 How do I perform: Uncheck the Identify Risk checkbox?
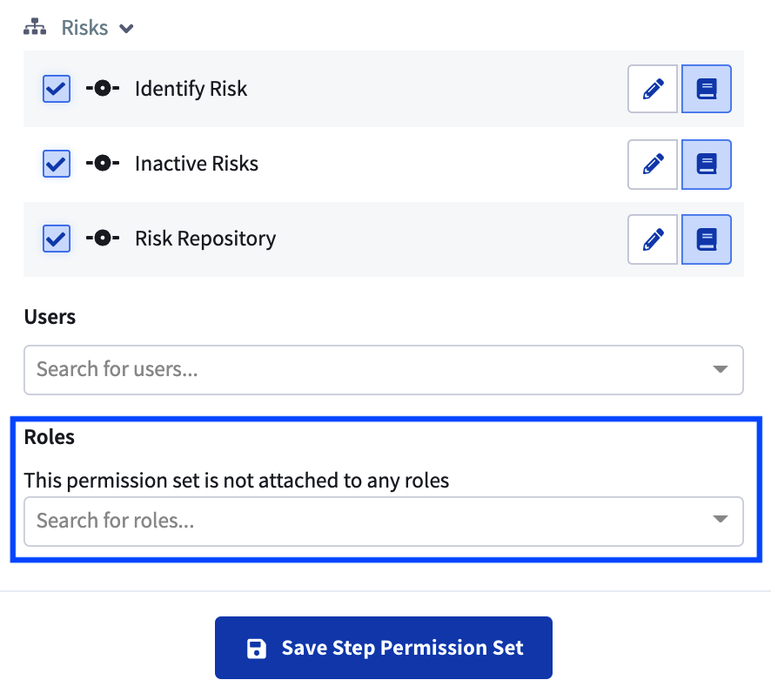click(x=56, y=88)
